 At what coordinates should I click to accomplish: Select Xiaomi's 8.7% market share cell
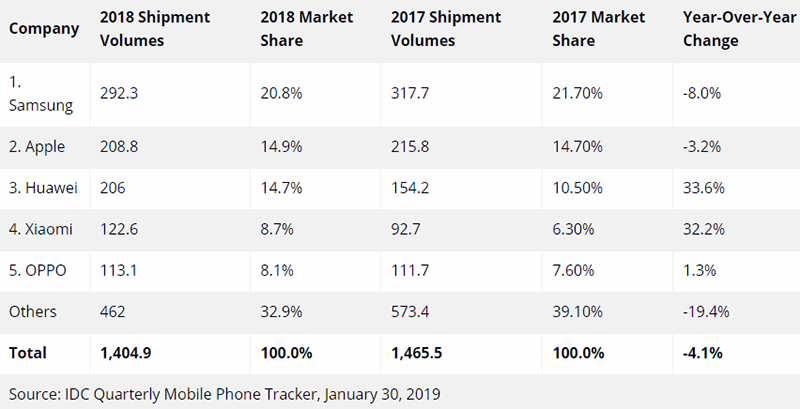pyautogui.click(x=277, y=229)
